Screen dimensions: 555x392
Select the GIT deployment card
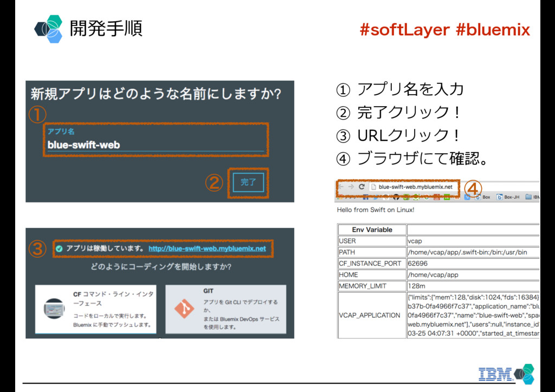click(x=226, y=309)
